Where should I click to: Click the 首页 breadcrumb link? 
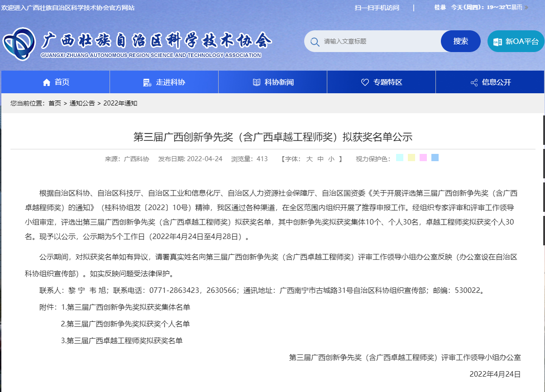click(55, 103)
